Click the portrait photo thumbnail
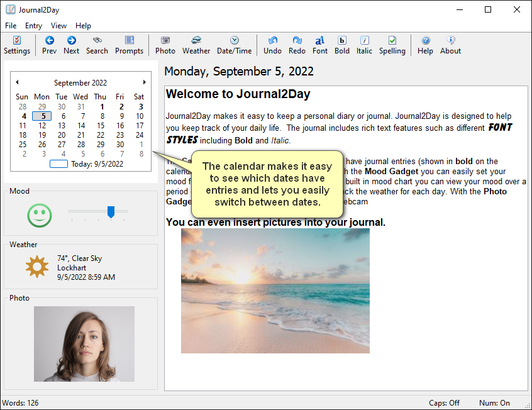 [84, 344]
